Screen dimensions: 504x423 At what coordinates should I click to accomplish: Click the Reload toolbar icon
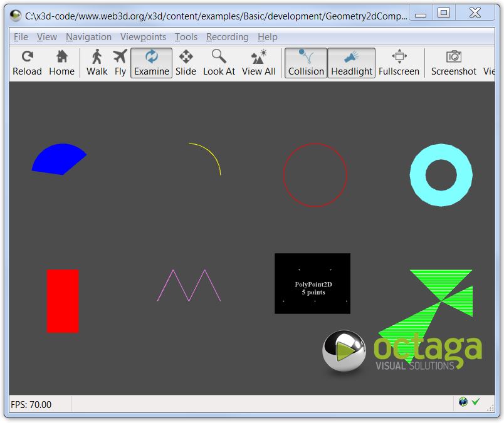click(x=27, y=63)
